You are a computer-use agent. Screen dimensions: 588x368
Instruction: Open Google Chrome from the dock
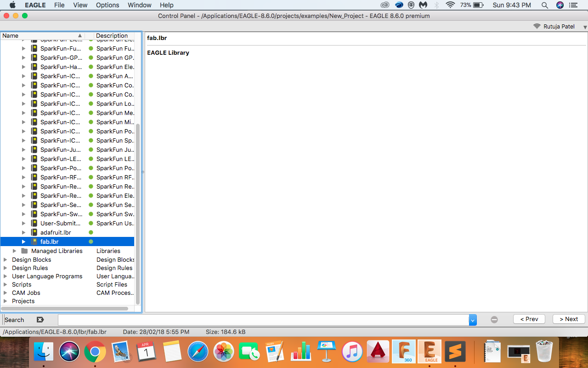click(95, 352)
